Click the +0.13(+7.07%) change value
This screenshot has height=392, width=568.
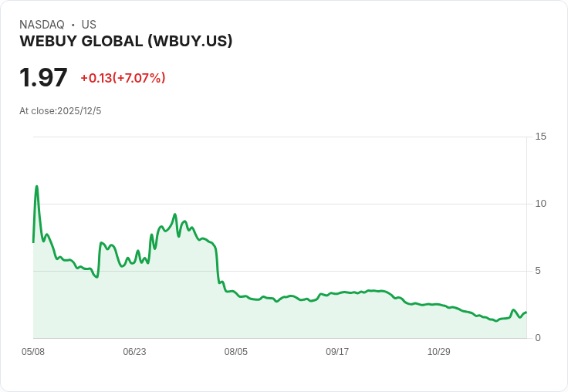(123, 78)
